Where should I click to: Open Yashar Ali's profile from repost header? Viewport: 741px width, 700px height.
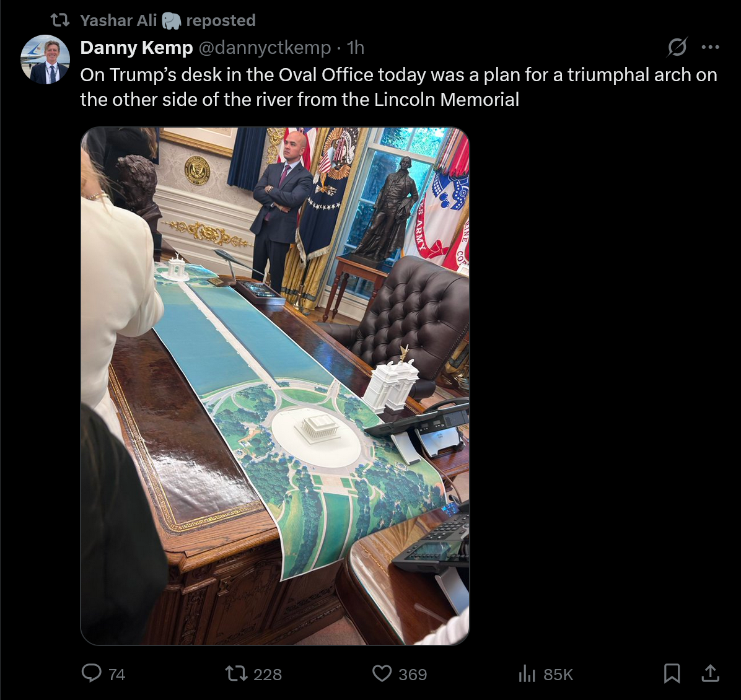(118, 20)
